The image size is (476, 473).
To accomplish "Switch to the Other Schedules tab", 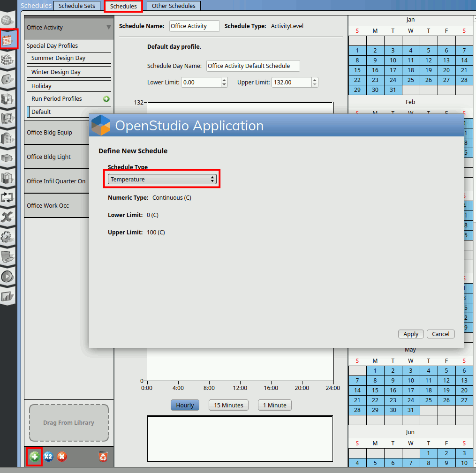I will (x=174, y=6).
